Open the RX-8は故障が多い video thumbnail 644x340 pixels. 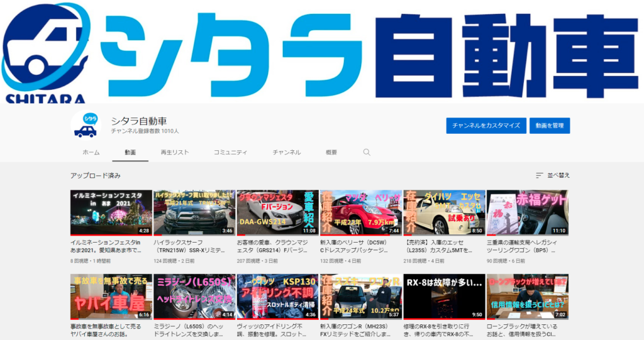click(x=445, y=297)
